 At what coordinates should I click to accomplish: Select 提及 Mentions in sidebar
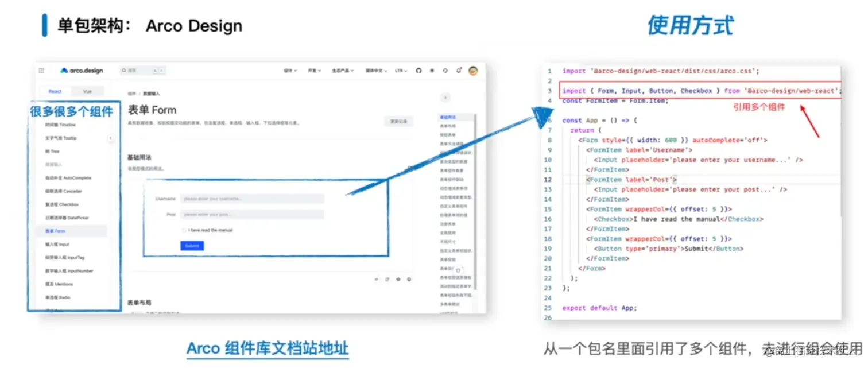pyautogui.click(x=59, y=284)
